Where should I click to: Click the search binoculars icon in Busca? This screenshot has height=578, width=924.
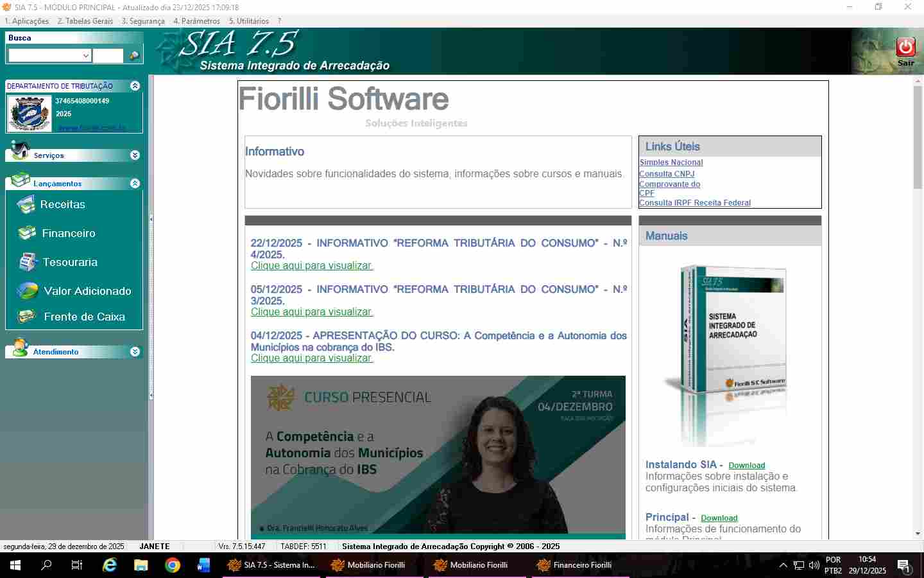(134, 56)
